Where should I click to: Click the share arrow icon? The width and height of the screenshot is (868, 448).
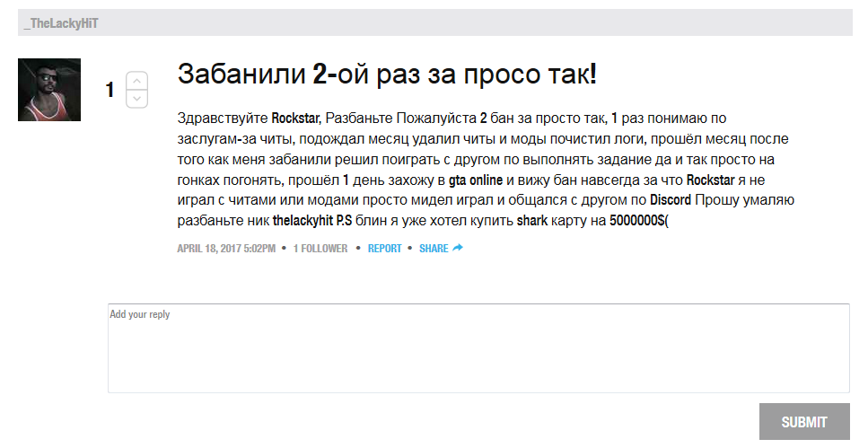pos(457,248)
